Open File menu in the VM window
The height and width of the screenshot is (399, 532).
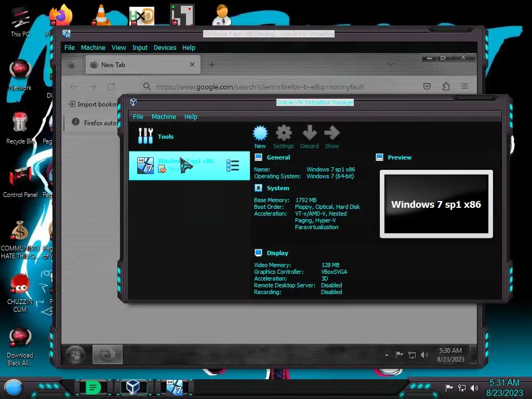click(x=70, y=47)
